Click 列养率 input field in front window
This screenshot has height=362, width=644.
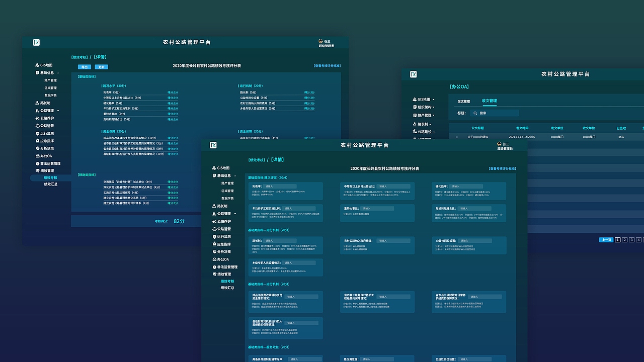pyautogui.click(x=279, y=186)
